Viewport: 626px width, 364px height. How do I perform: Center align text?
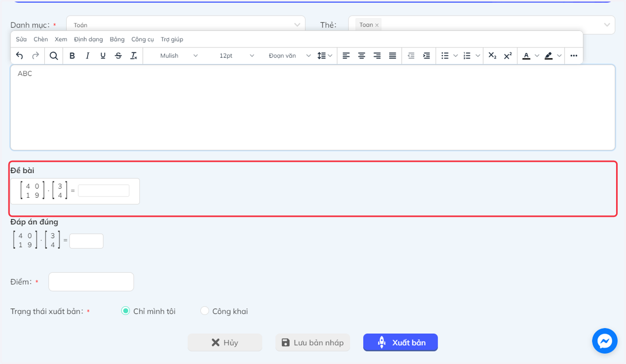tap(362, 56)
